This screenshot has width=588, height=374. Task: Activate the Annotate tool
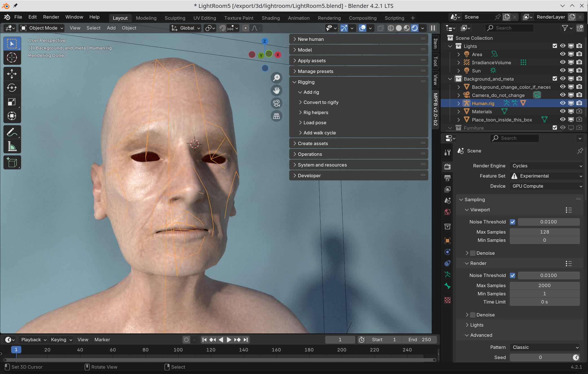(x=12, y=132)
